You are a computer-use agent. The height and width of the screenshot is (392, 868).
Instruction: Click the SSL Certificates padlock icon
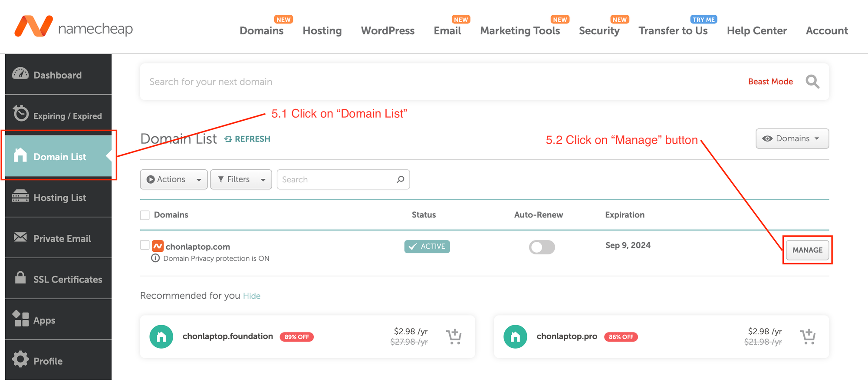20,277
